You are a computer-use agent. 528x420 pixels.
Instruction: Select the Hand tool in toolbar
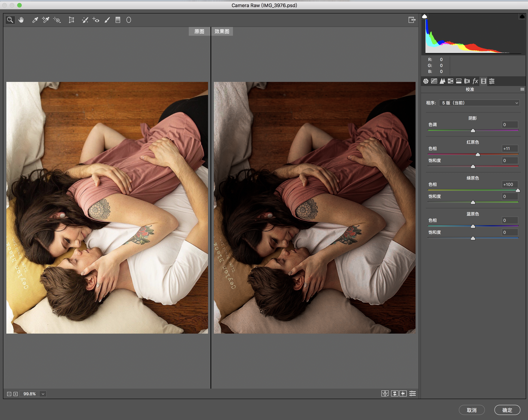pyautogui.click(x=21, y=20)
